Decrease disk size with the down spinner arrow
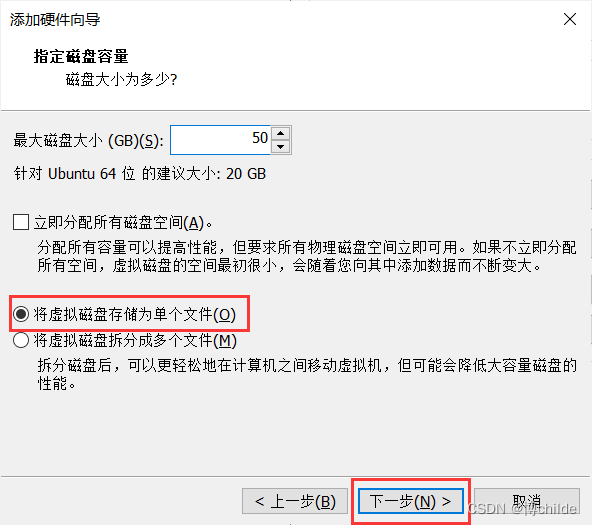Image resolution: width=592 pixels, height=525 pixels. click(x=281, y=147)
